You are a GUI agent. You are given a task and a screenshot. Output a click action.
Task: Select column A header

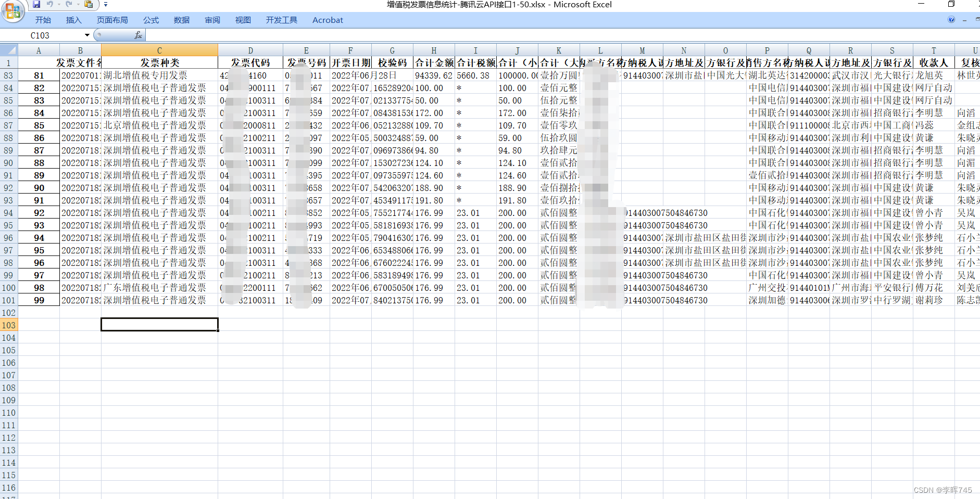click(x=39, y=50)
